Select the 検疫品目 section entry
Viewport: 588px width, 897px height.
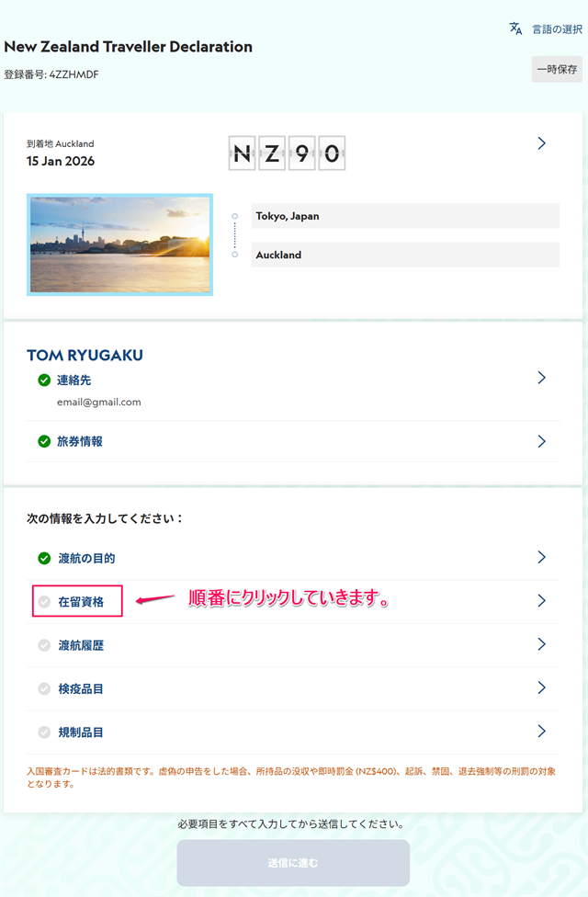tap(540, 688)
